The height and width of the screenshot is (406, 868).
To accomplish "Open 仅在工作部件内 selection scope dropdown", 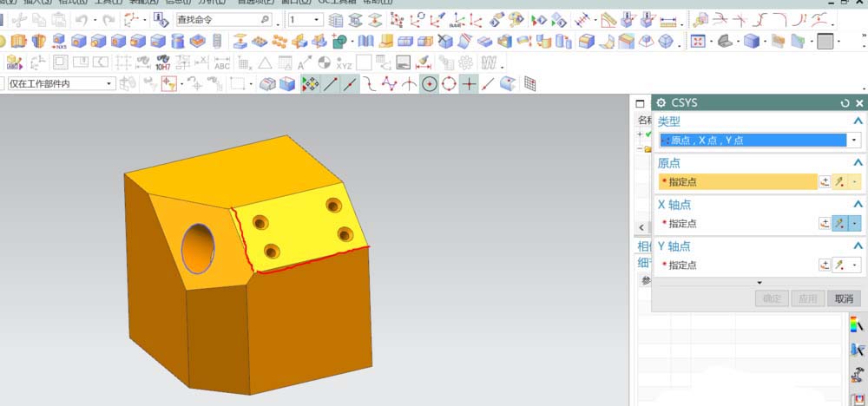I will click(x=109, y=84).
